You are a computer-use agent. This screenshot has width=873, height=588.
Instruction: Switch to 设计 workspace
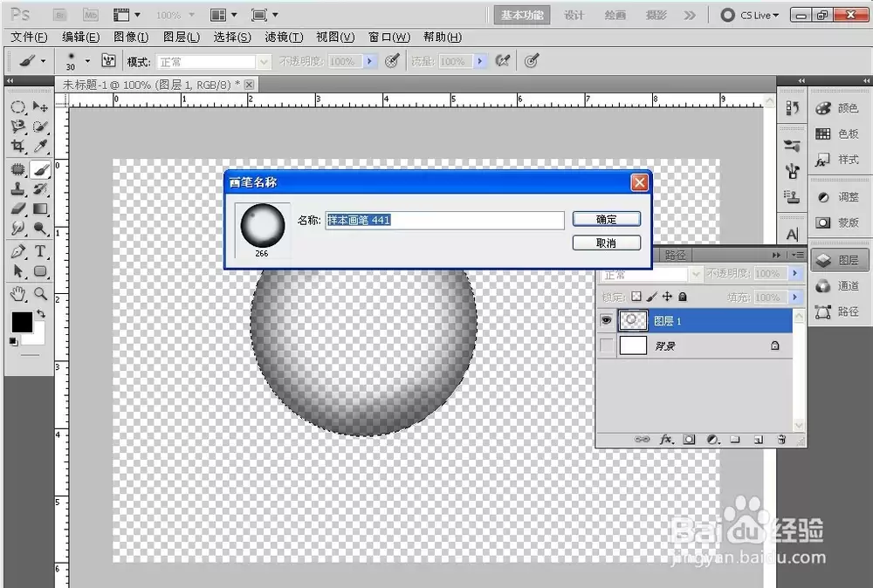pyautogui.click(x=574, y=15)
